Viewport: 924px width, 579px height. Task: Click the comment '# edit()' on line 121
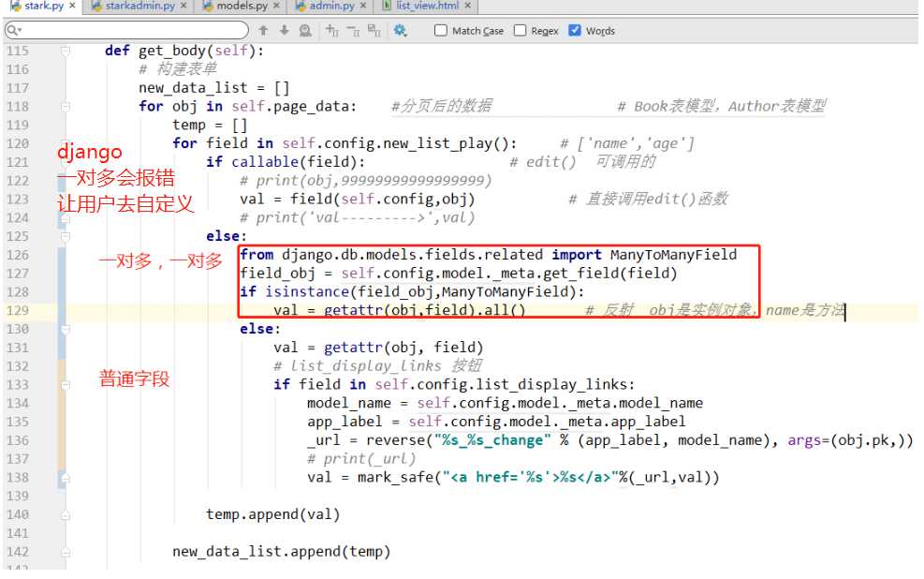coord(542,162)
